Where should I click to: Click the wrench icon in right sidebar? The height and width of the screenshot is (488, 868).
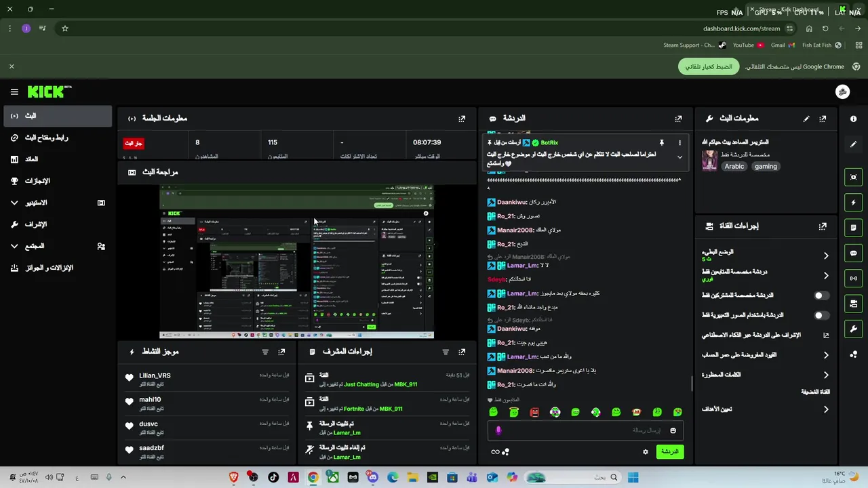pyautogui.click(x=853, y=329)
